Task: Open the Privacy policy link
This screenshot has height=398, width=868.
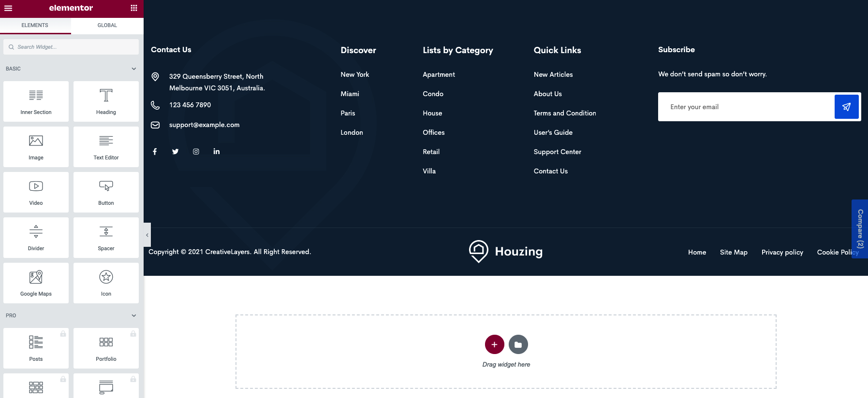Action: coord(782,252)
